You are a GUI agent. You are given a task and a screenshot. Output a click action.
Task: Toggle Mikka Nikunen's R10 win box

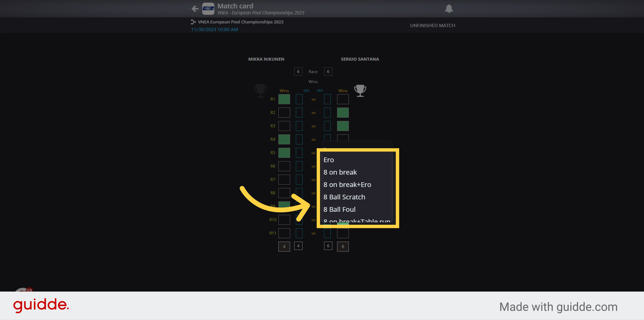(284, 220)
